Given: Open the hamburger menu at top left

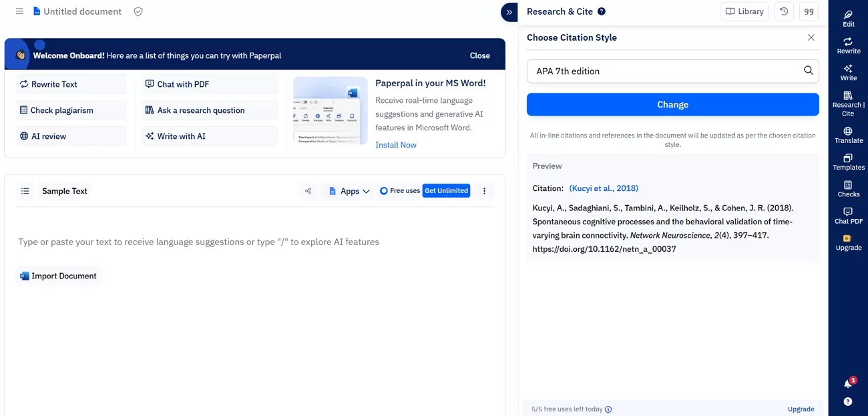Looking at the screenshot, I should click(19, 11).
